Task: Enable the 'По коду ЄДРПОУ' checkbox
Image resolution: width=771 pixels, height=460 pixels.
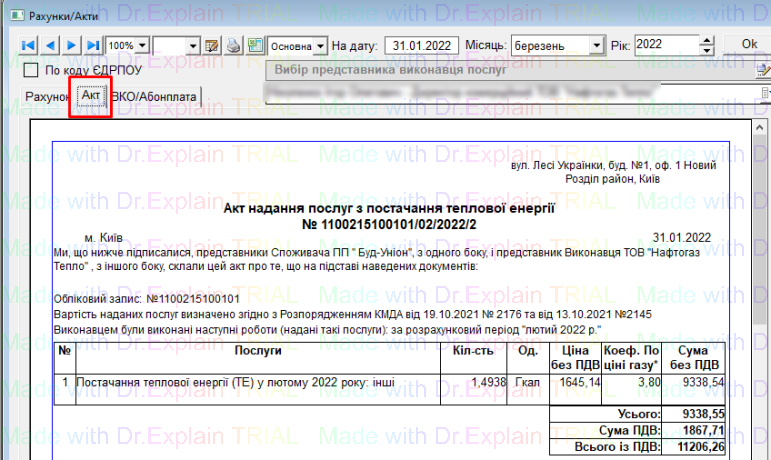Action: pos(31,71)
